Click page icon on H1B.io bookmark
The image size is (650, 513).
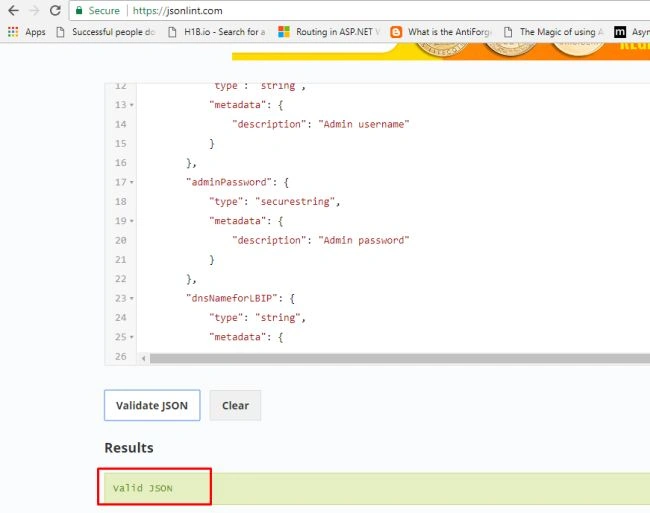172,32
